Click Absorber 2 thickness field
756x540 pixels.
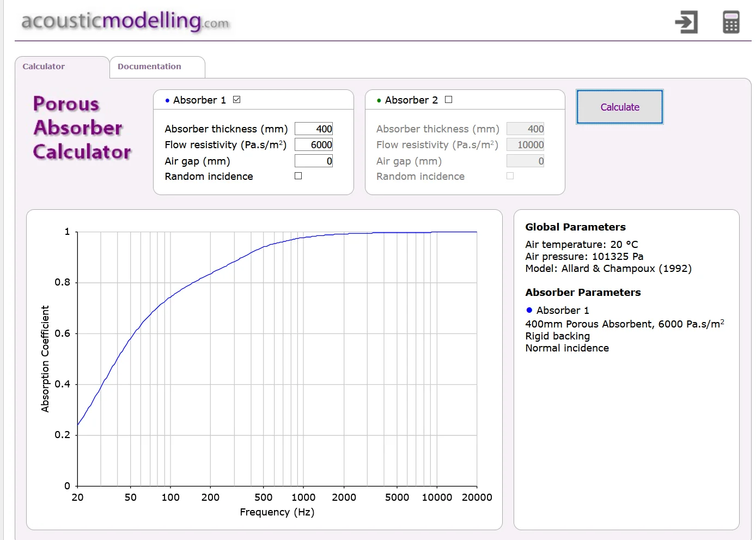(x=526, y=129)
